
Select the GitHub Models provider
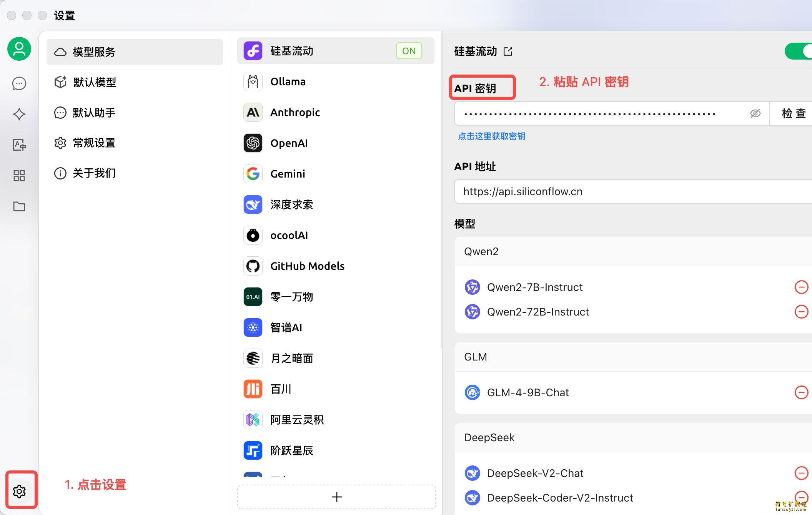[336, 266]
